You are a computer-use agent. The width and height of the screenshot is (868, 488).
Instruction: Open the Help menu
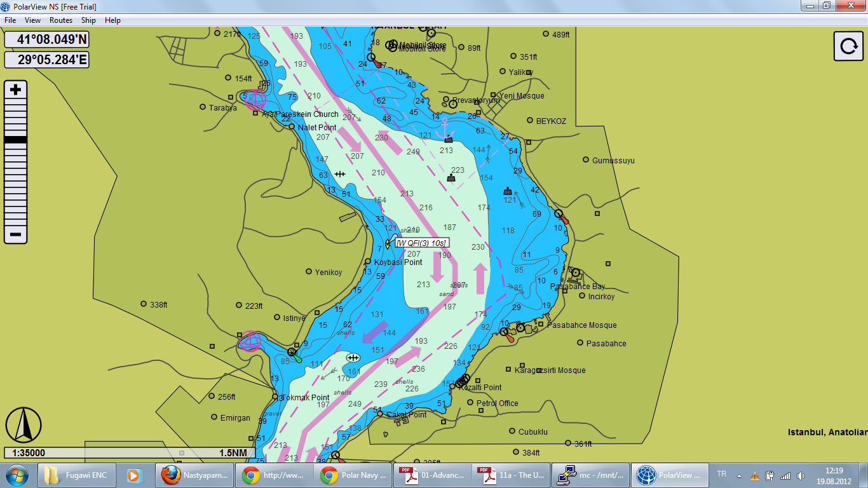[x=112, y=20]
